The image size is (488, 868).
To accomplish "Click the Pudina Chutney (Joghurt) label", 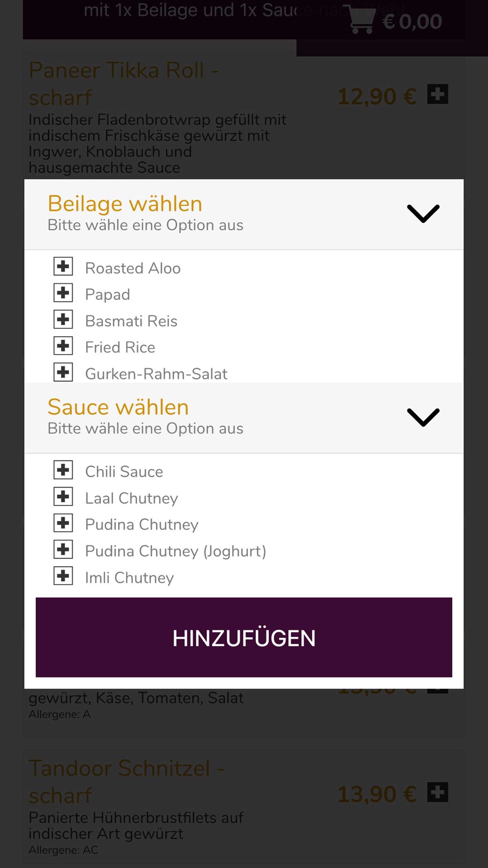I will [176, 551].
